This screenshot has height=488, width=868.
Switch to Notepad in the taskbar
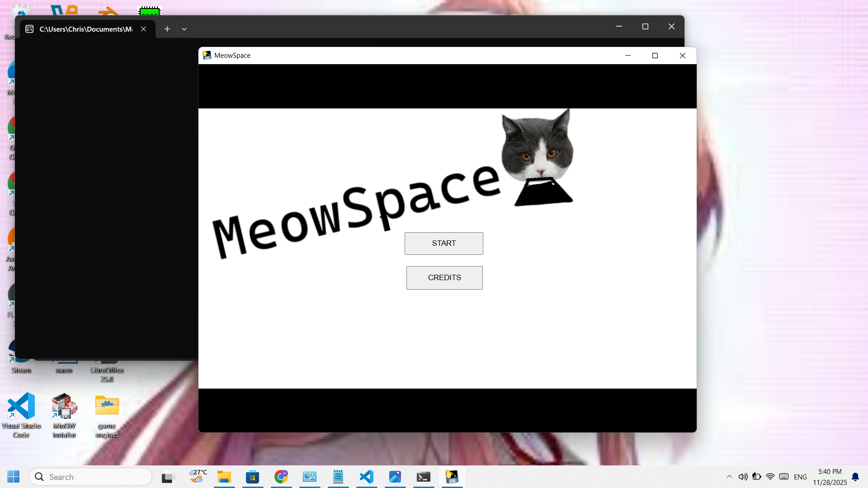[338, 477]
